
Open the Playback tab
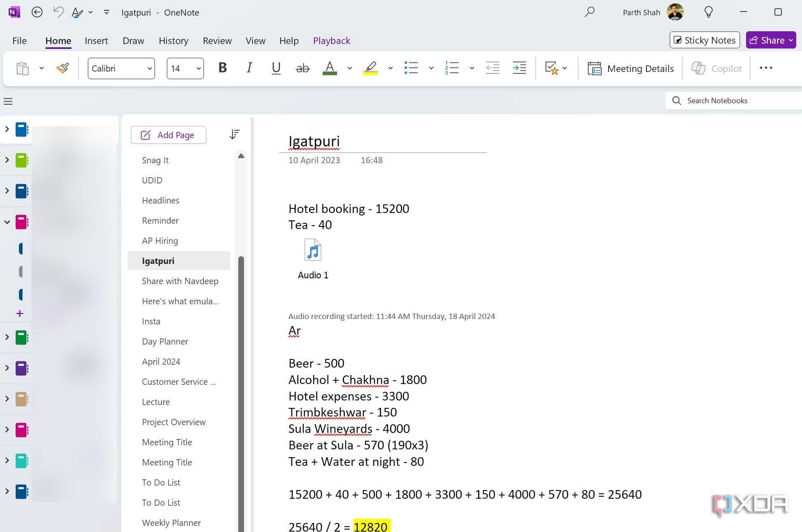click(x=332, y=41)
